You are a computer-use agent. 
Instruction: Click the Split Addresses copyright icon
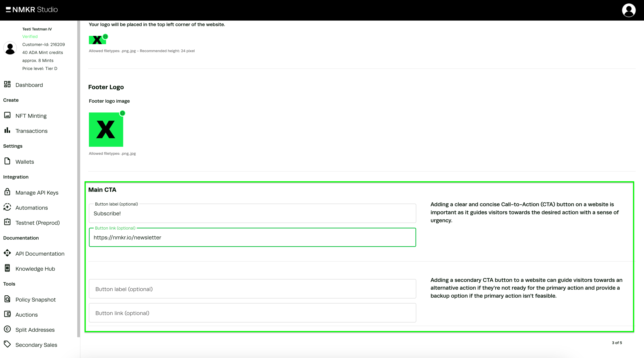pyautogui.click(x=7, y=329)
